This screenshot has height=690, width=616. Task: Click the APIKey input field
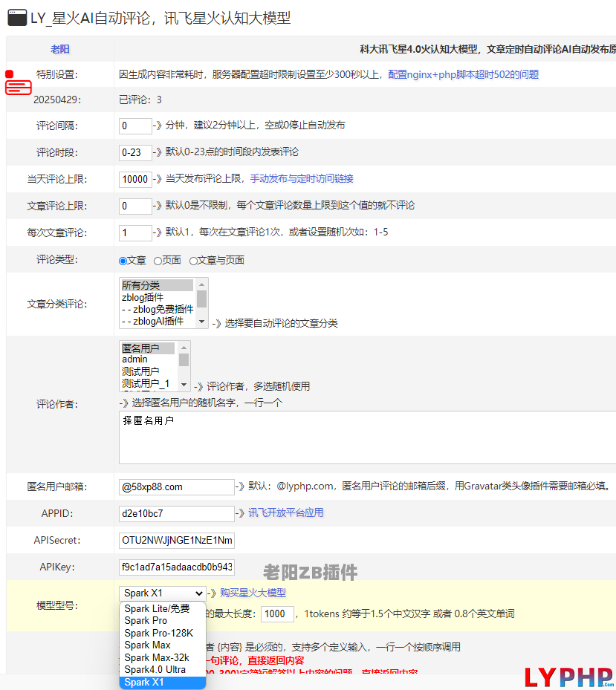tap(177, 567)
